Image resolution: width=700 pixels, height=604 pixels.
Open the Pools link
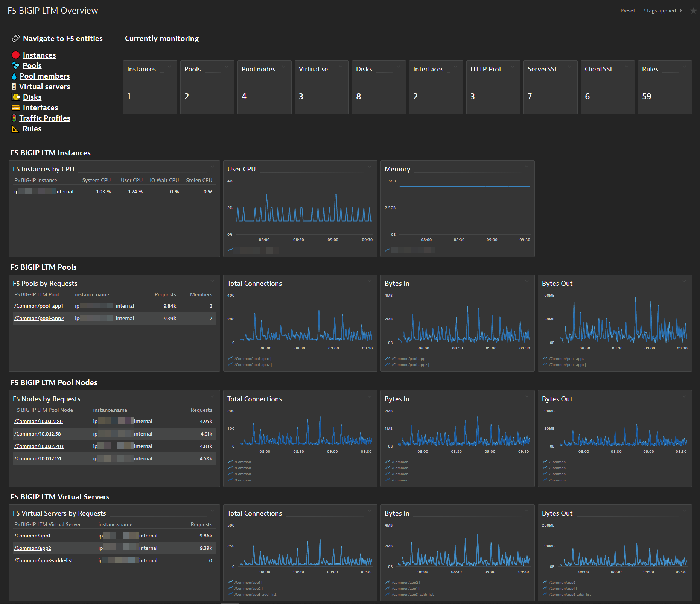tap(32, 65)
